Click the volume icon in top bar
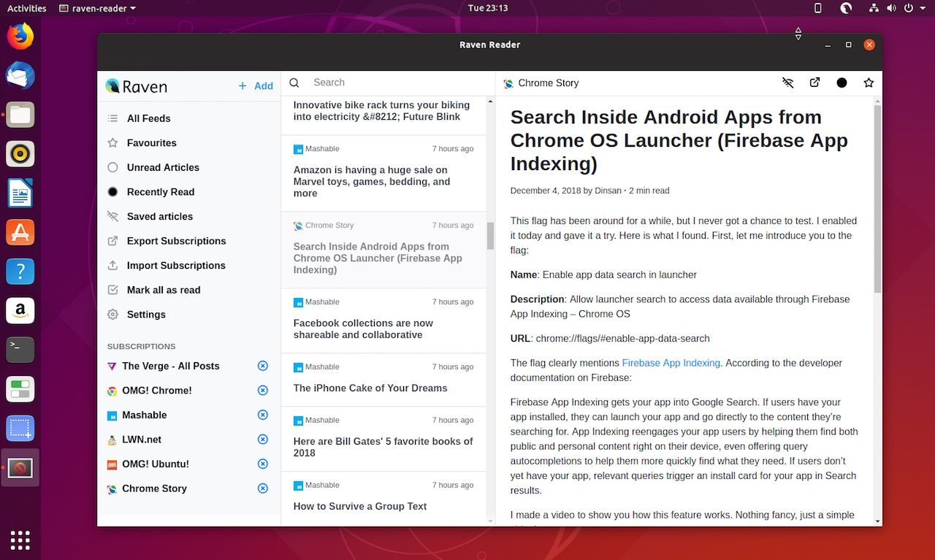This screenshot has width=935, height=560. [891, 8]
